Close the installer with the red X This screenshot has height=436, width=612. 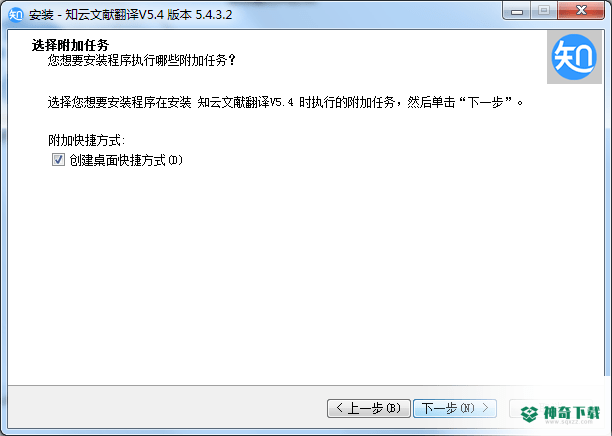point(581,11)
